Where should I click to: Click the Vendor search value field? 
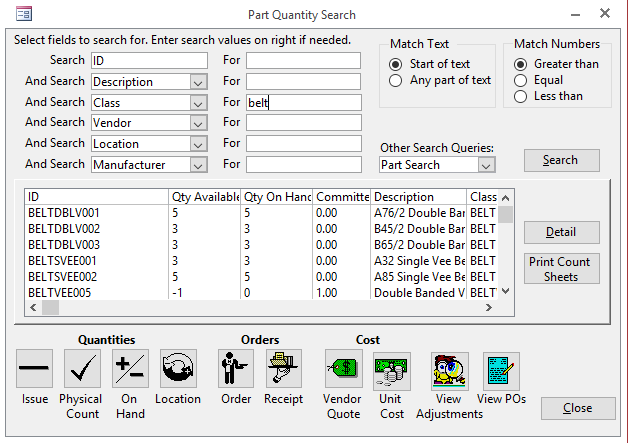click(304, 123)
